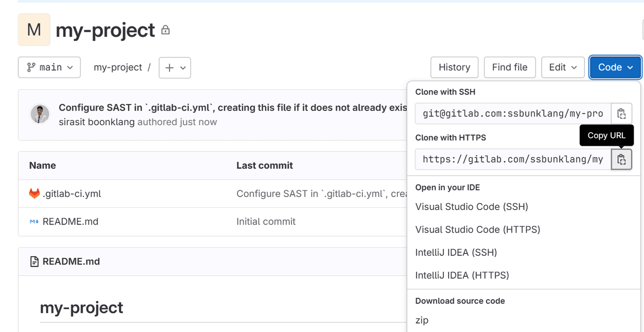Click the project avatar showing M

coord(34,29)
